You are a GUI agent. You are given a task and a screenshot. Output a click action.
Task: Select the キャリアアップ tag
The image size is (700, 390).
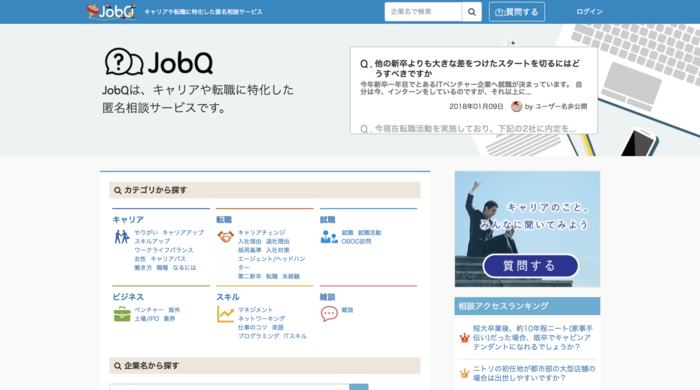pyautogui.click(x=183, y=232)
